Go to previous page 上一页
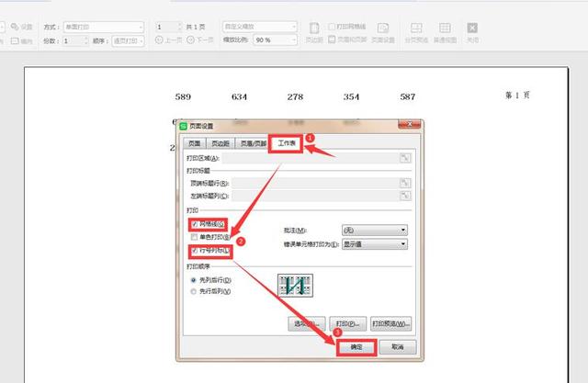588x383 pixels. [x=169, y=39]
